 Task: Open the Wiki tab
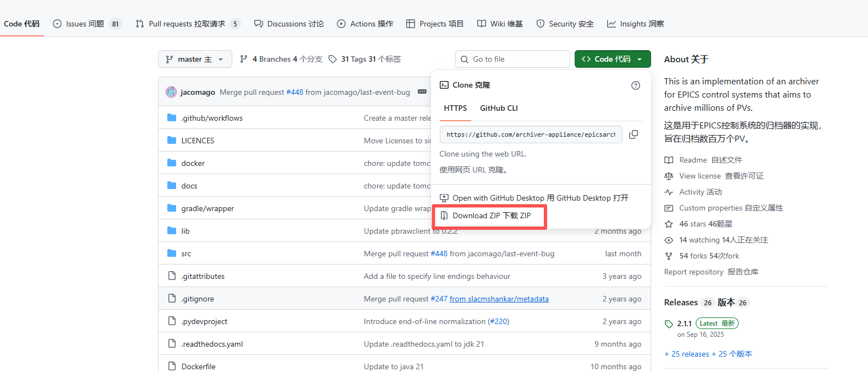tap(500, 24)
